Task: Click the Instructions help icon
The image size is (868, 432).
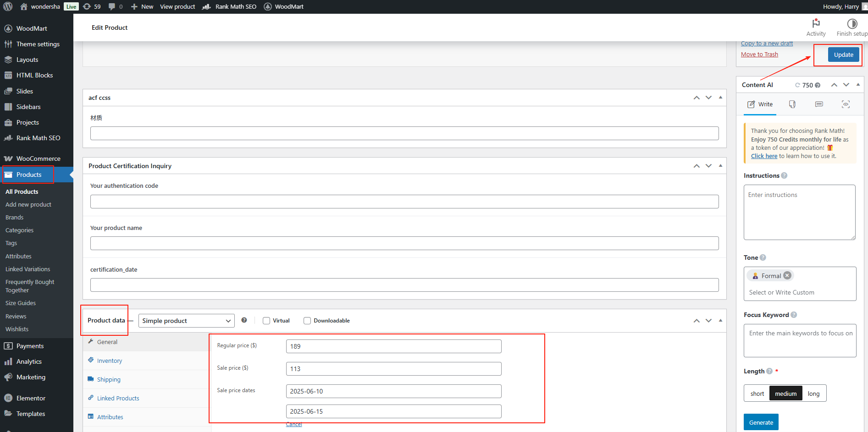Action: pyautogui.click(x=784, y=175)
